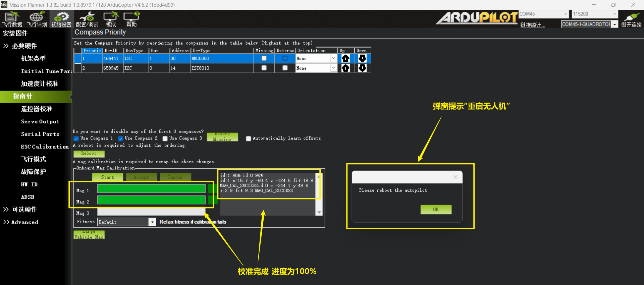
Task: Open the 飞行计划 flight plan view
Action: (37, 19)
